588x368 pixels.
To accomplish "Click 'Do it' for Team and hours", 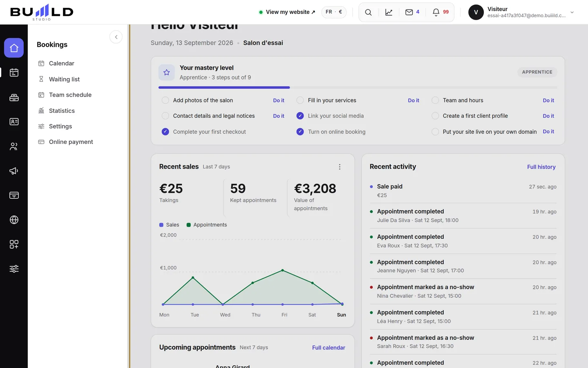I will pyautogui.click(x=548, y=100).
